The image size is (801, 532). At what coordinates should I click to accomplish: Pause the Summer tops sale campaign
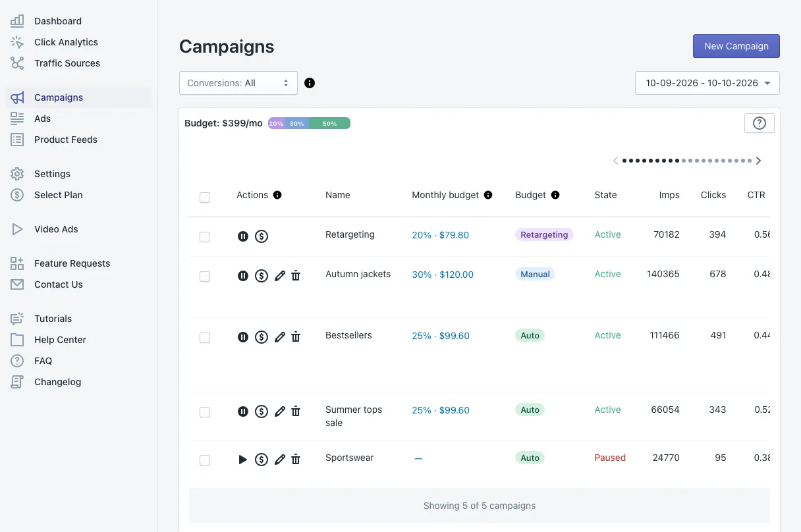243,412
